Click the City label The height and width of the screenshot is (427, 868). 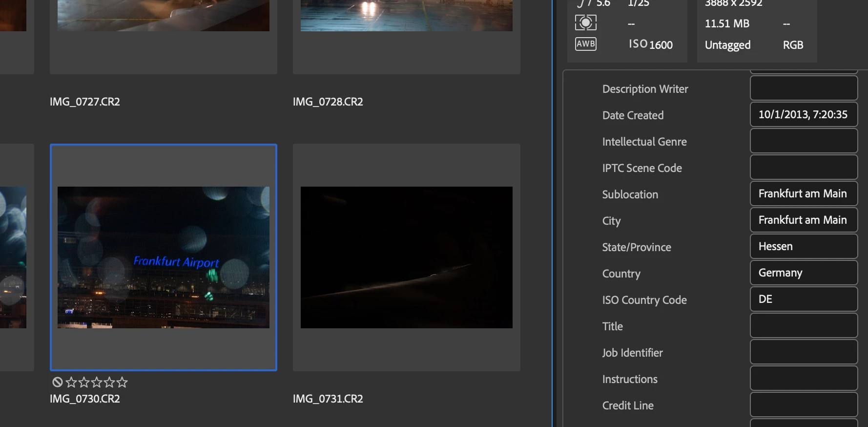611,221
